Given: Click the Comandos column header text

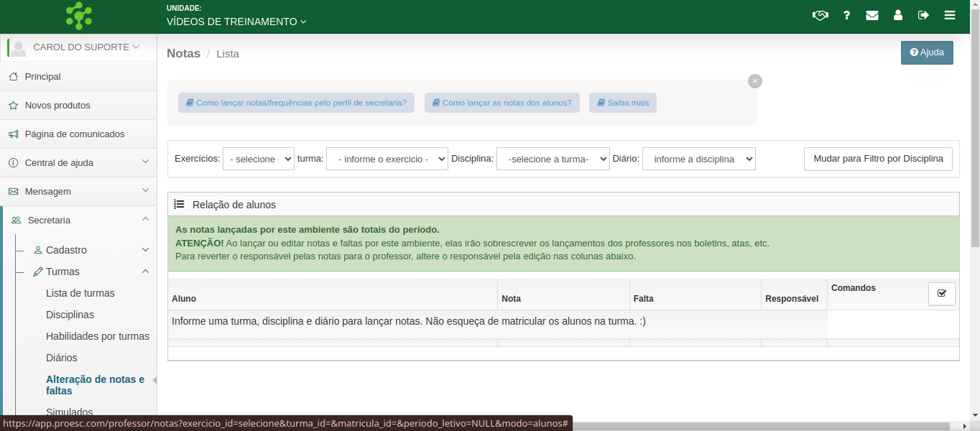Looking at the screenshot, I should (x=854, y=288).
